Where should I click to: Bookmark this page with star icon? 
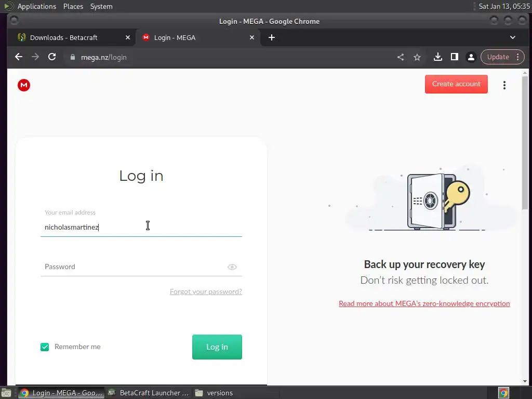pos(417,57)
